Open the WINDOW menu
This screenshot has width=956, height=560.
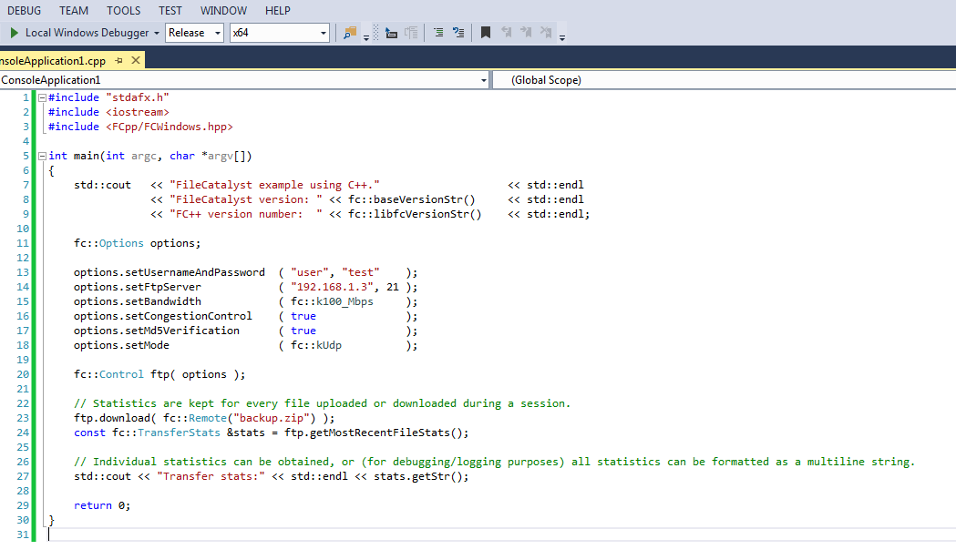click(x=223, y=11)
